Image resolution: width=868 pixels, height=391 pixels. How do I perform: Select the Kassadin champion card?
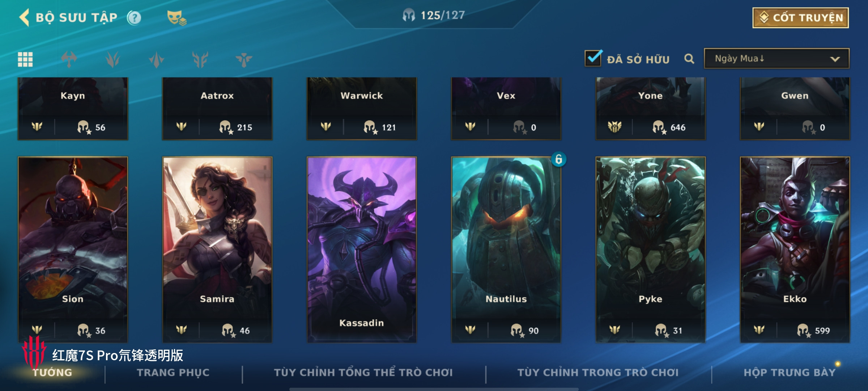pos(362,250)
